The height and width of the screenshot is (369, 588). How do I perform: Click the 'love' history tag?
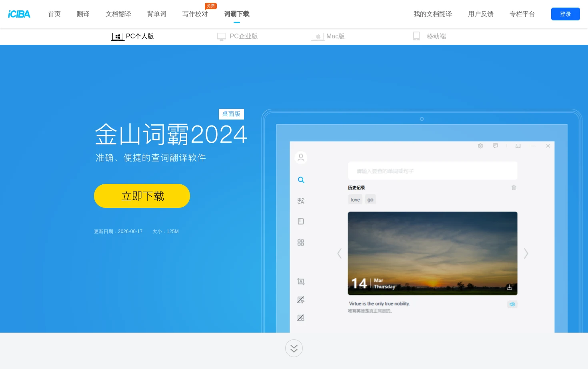coord(355,199)
